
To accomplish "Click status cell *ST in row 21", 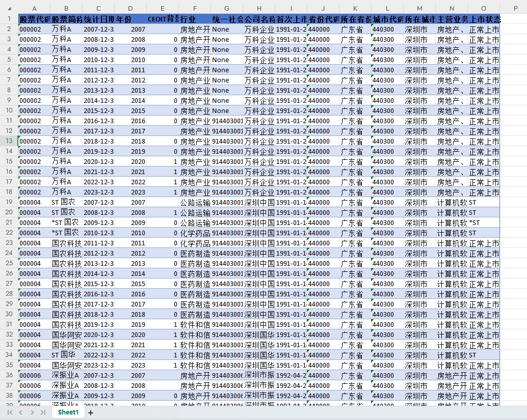I will point(484,222).
